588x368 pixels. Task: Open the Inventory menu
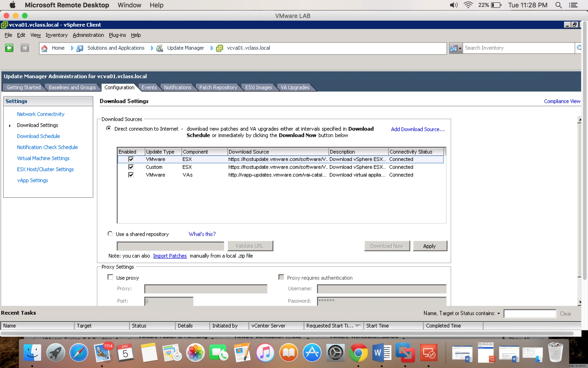[x=56, y=35]
